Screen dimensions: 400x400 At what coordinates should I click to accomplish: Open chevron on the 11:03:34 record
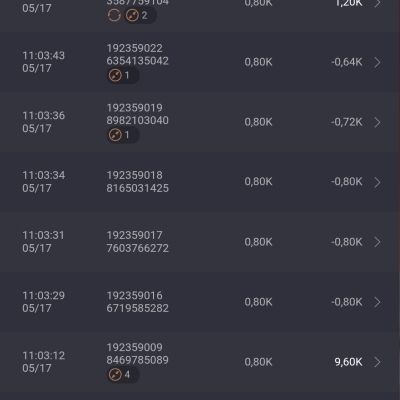377,182
